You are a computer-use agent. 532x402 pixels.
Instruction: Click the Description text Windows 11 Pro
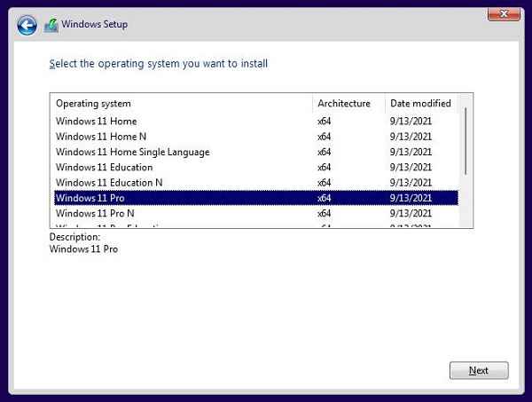click(84, 248)
